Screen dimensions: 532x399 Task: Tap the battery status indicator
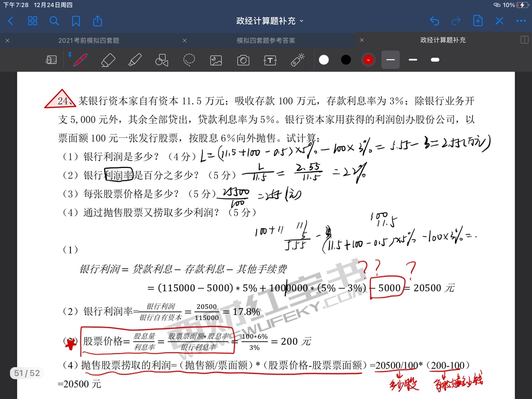[522, 5]
